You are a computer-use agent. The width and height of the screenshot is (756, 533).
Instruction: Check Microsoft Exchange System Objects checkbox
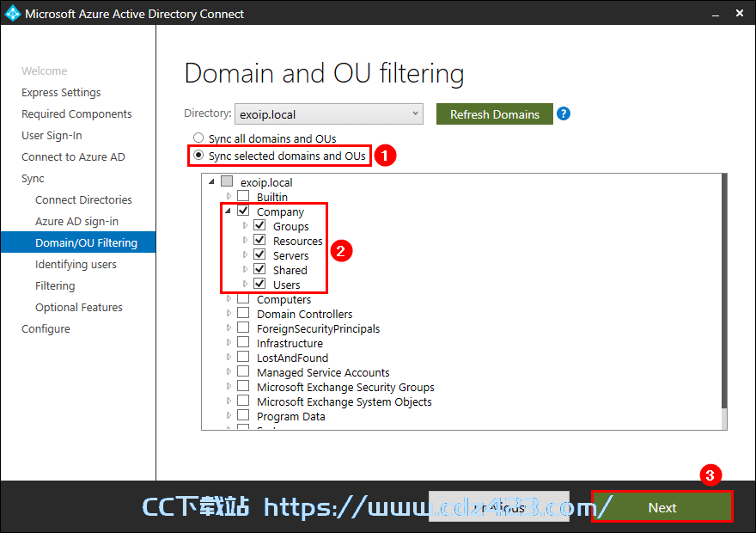pyautogui.click(x=243, y=401)
